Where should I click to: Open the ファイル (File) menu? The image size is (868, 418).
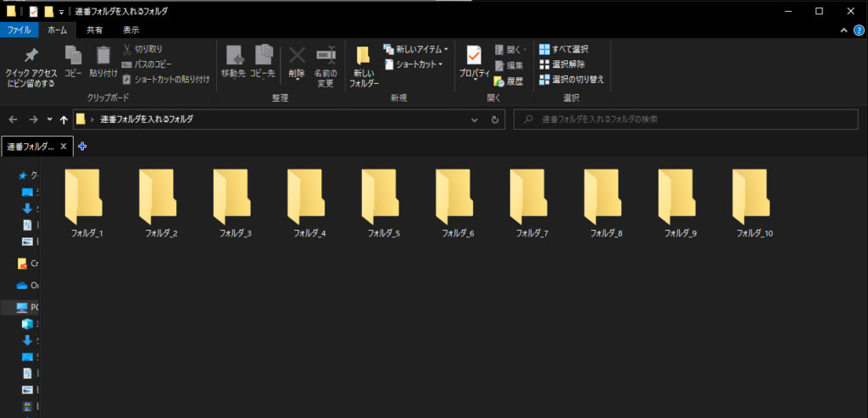click(x=19, y=30)
